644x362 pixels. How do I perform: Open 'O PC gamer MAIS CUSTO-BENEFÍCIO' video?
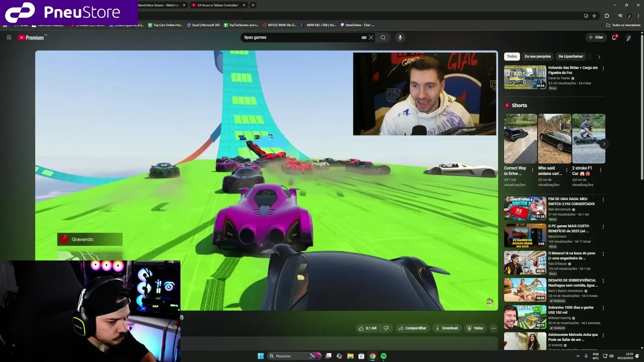(x=525, y=235)
